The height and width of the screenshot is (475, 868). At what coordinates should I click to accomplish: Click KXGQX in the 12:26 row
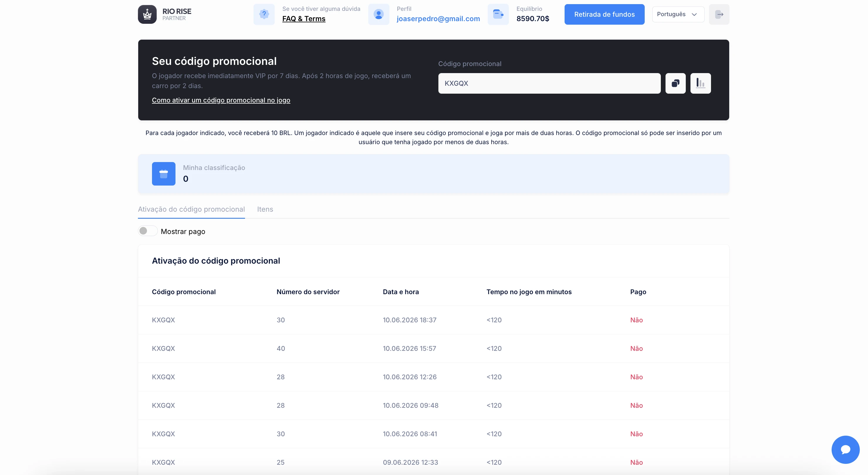[x=163, y=377]
